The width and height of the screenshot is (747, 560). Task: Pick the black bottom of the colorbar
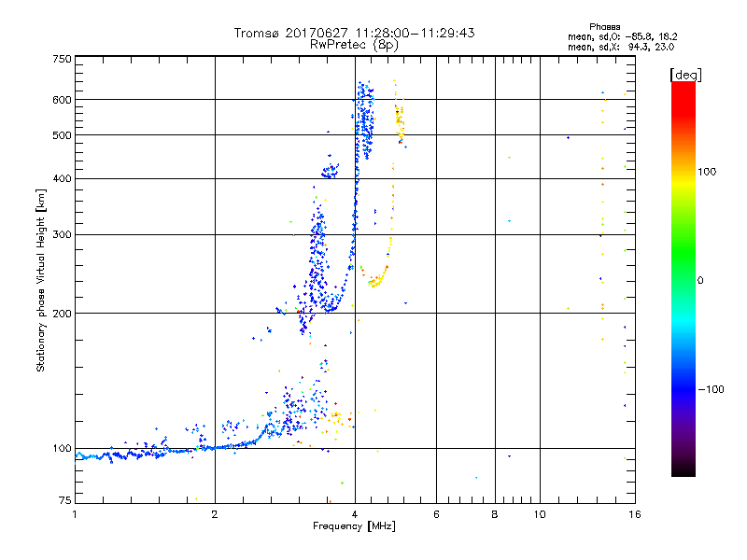point(683,470)
